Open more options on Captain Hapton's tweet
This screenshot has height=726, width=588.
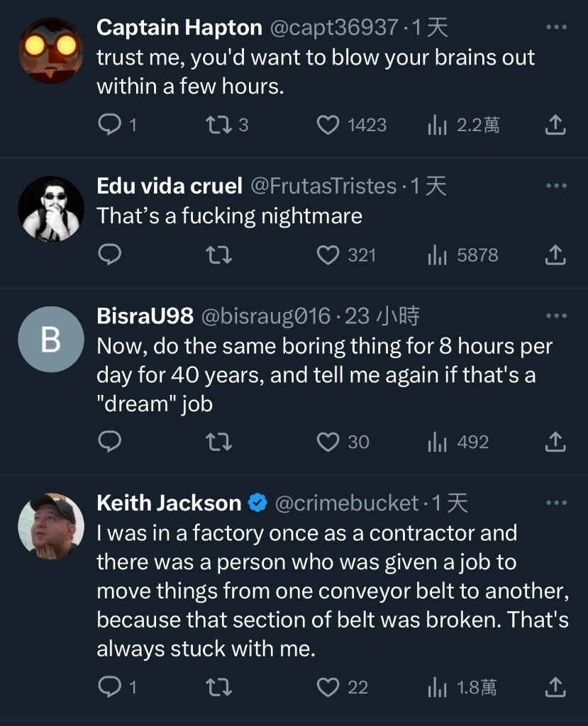pyautogui.click(x=556, y=28)
